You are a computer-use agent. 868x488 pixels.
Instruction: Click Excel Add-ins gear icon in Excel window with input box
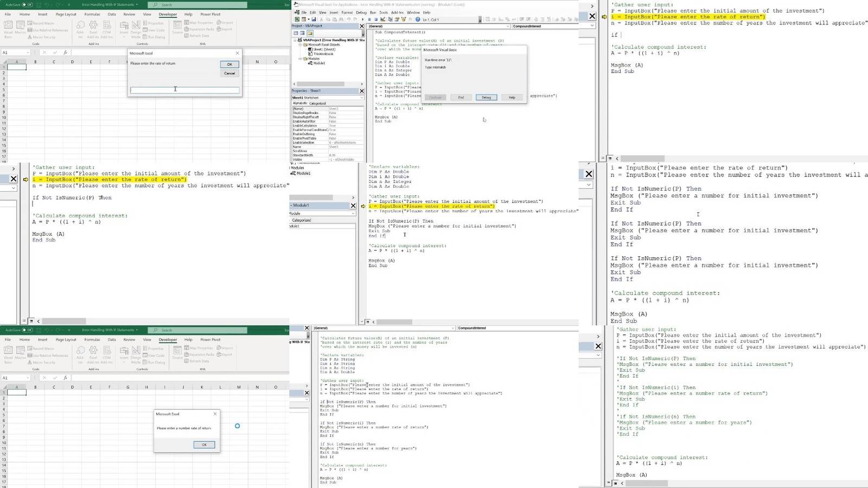click(93, 28)
